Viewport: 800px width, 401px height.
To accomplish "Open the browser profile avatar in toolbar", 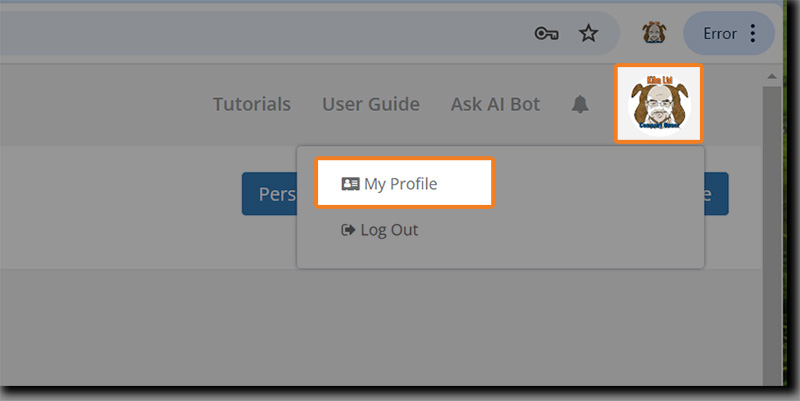I will pos(654,33).
